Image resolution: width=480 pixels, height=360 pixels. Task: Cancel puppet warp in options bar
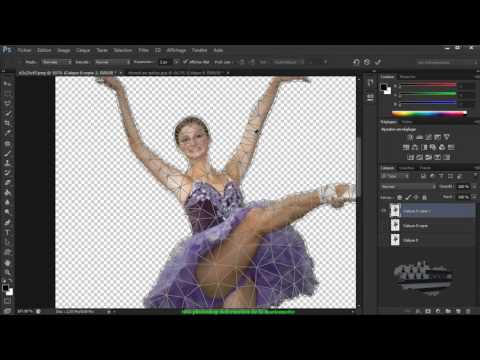pos(367,62)
